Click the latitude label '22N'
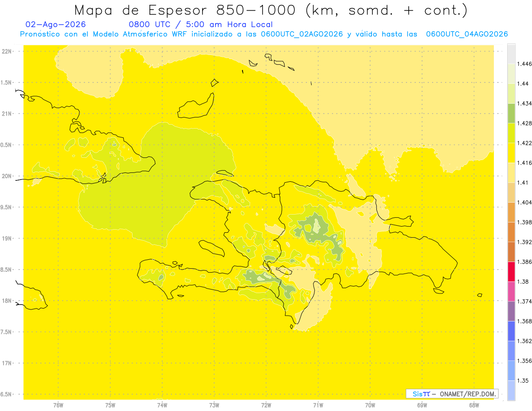The height and width of the screenshot is (411, 532). pos(8,51)
